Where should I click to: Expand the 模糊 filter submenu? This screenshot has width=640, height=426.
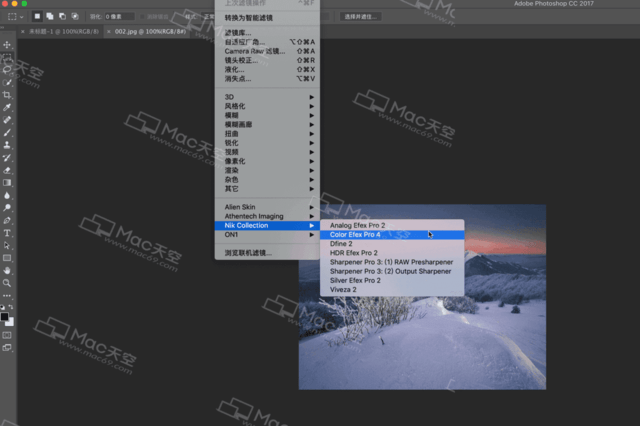point(267,115)
